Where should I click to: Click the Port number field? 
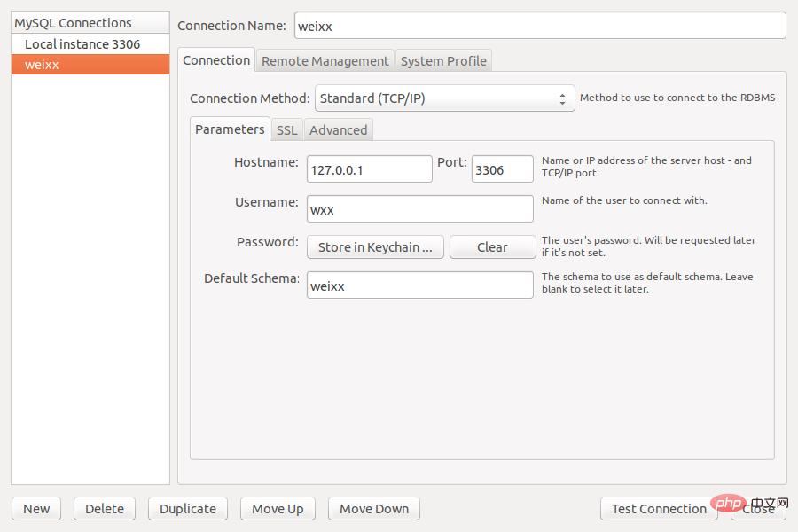tap(502, 169)
